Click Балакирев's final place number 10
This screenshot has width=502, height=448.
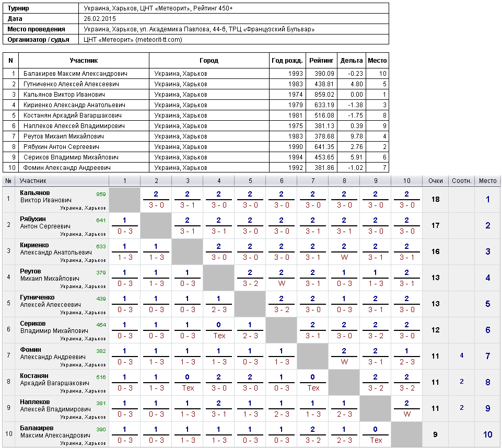[487, 434]
